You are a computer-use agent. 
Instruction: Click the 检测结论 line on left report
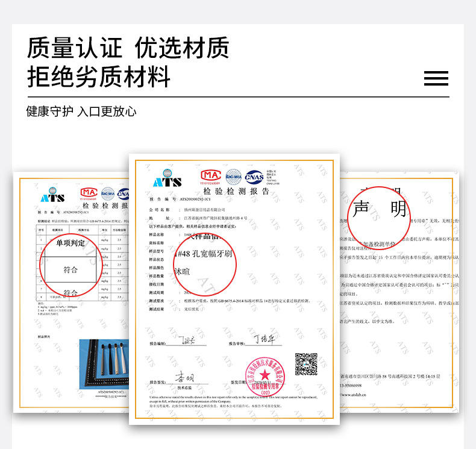[83, 221]
